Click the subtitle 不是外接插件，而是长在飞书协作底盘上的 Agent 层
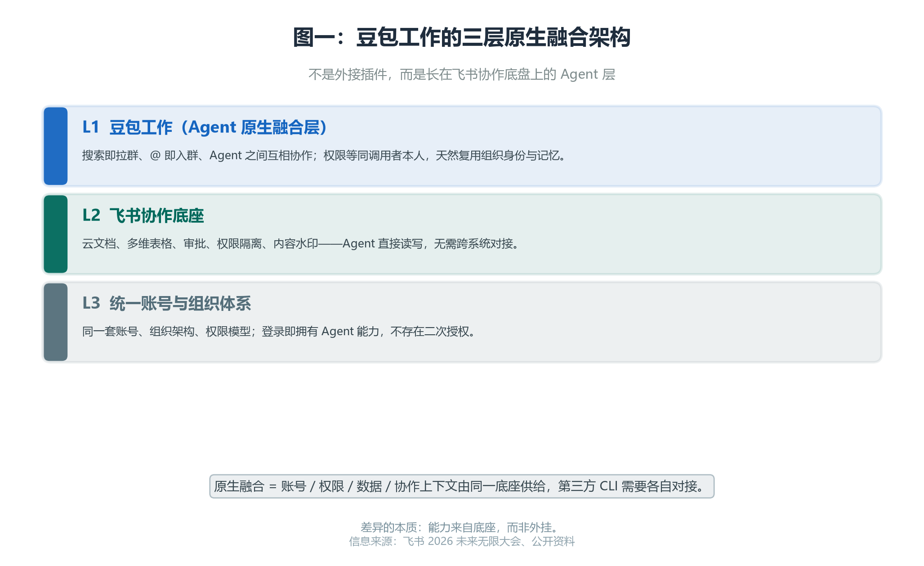Viewport: 924px width, 566px height. pos(462,74)
